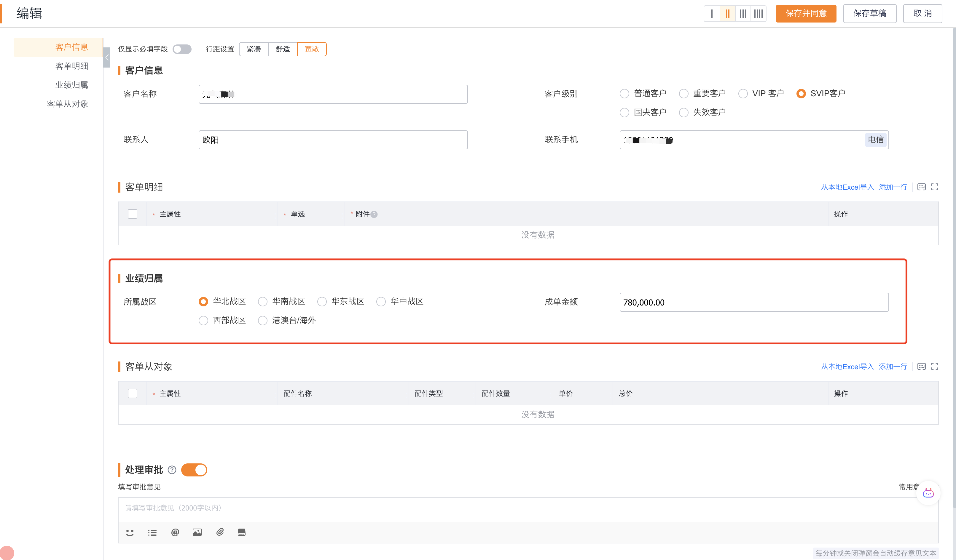956x560 pixels.
Task: Switch to 业绩归属 in sidebar
Action: (x=71, y=85)
